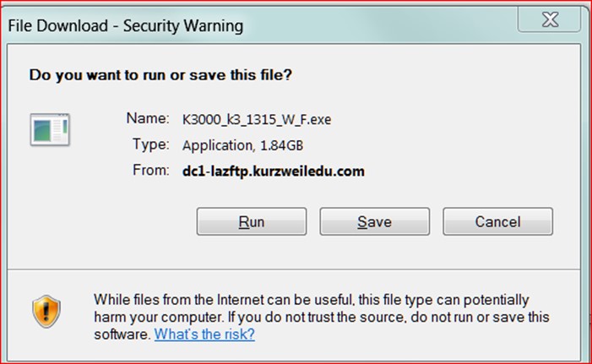This screenshot has width=592, height=364.
Task: Click the Run button
Action: [x=252, y=221]
